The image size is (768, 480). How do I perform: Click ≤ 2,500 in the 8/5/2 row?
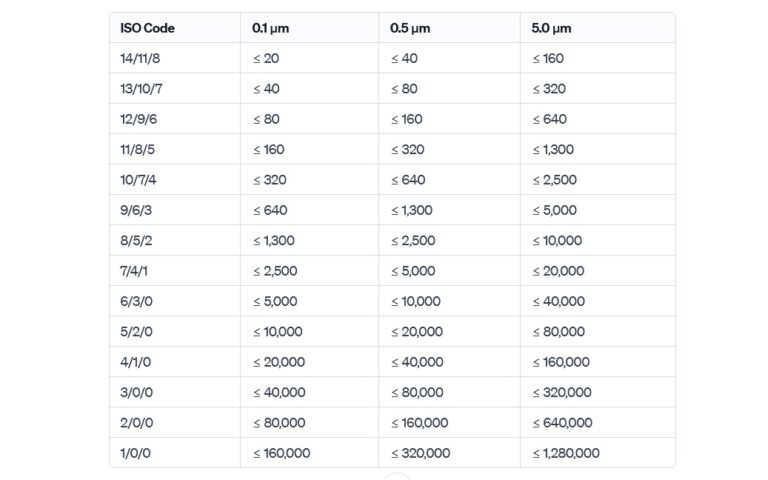click(x=413, y=240)
